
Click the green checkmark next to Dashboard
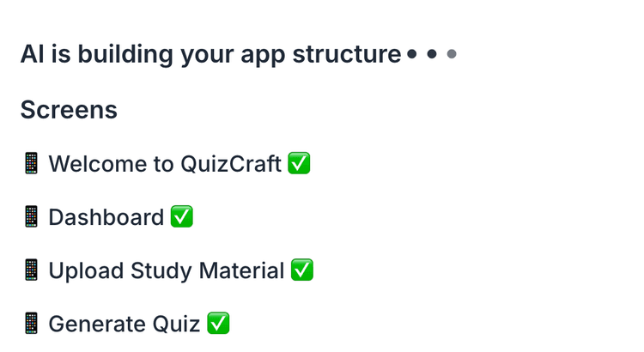(x=182, y=217)
